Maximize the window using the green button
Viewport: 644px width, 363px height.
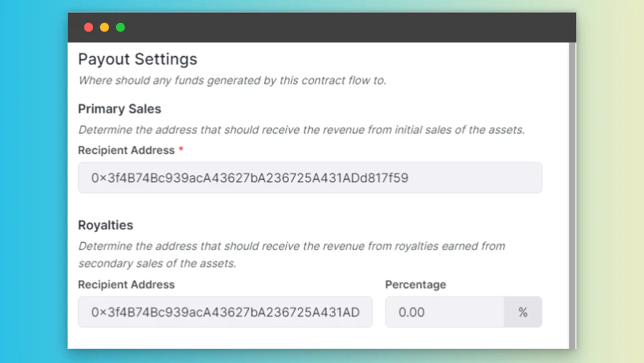[121, 28]
